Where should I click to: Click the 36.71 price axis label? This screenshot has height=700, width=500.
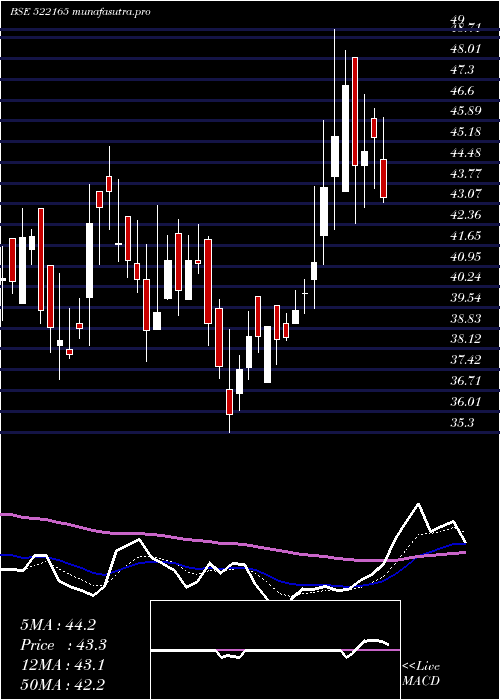[466, 381]
